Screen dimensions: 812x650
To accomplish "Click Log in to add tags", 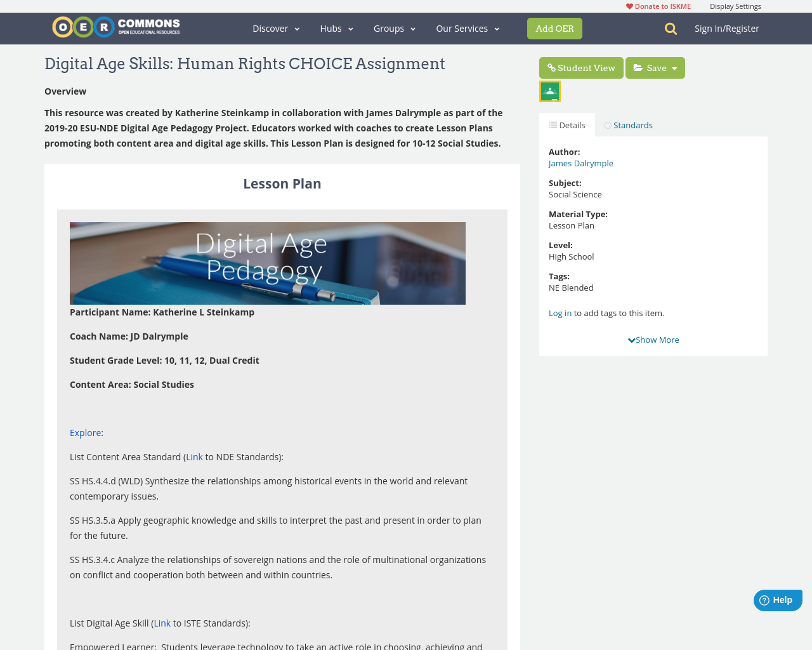I will click(560, 312).
